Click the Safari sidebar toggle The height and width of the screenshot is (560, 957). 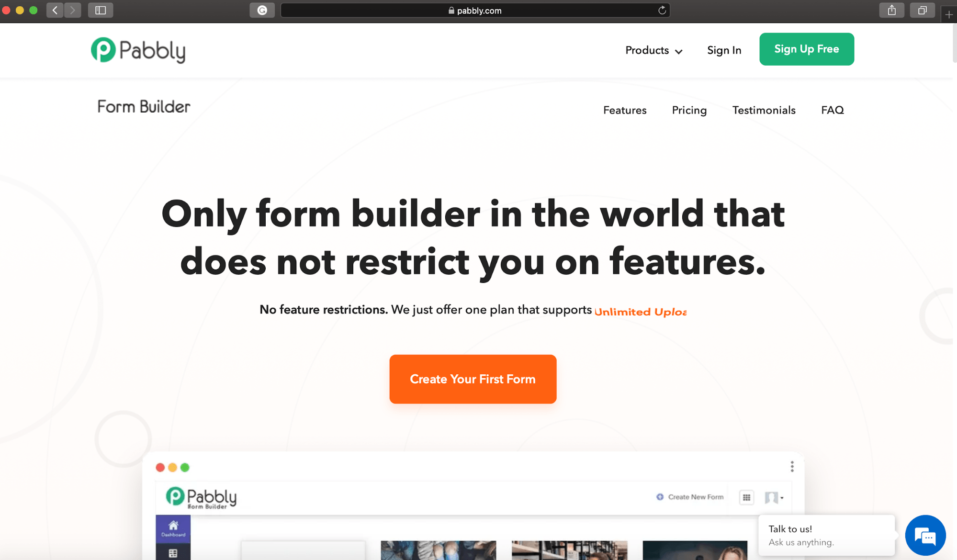(x=100, y=10)
